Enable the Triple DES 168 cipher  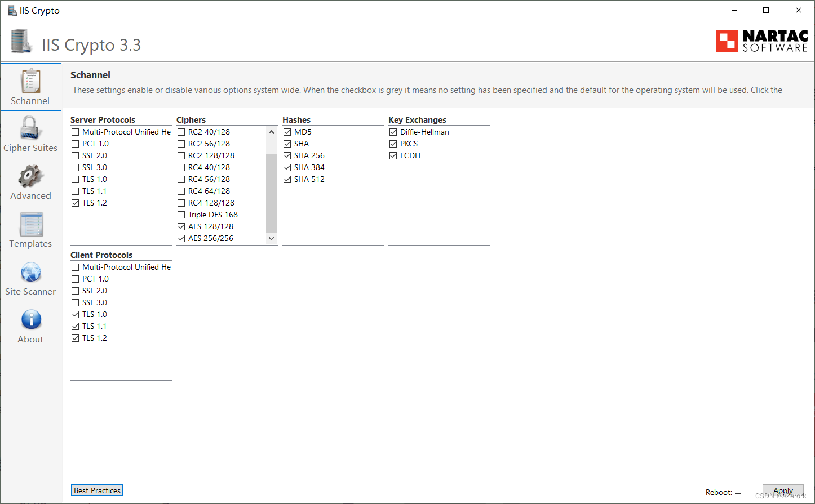[x=181, y=215]
